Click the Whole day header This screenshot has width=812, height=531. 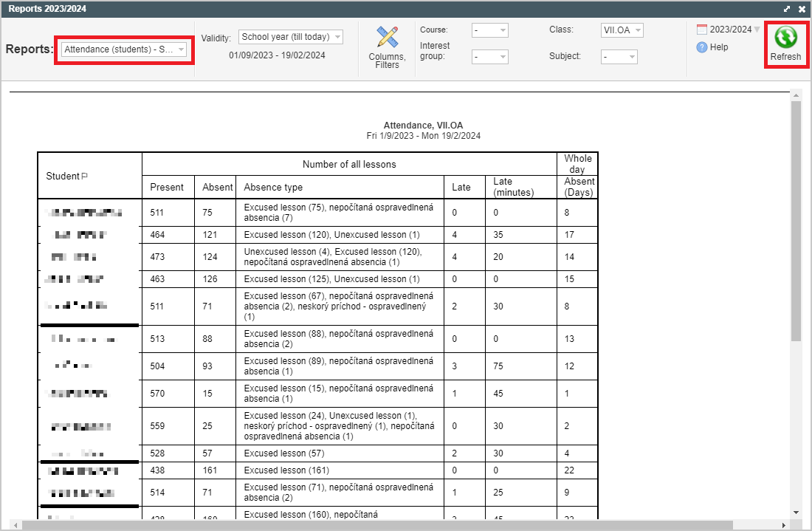578,164
